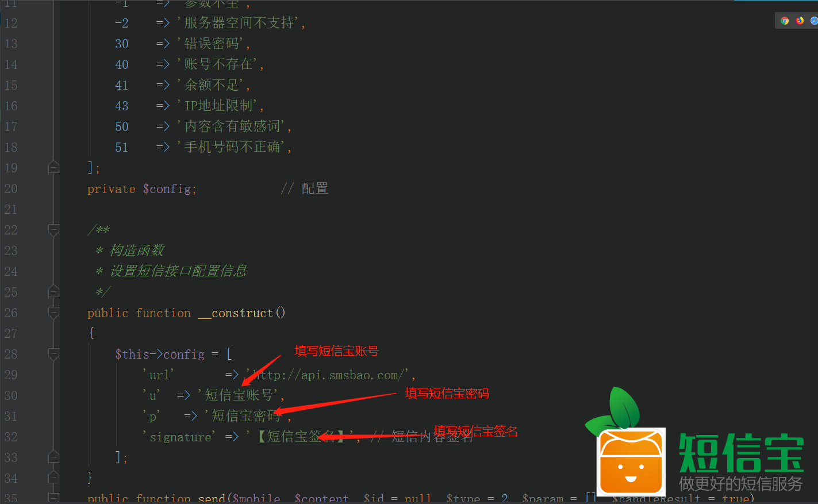Click line number 20 in the gutter
Image resolution: width=818 pixels, height=504 pixels.
coord(11,188)
